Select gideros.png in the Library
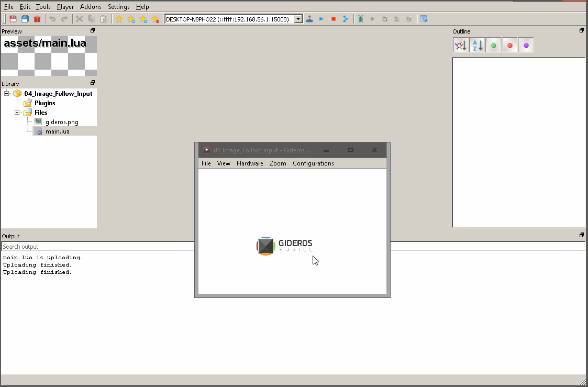The image size is (588, 387). (62, 121)
